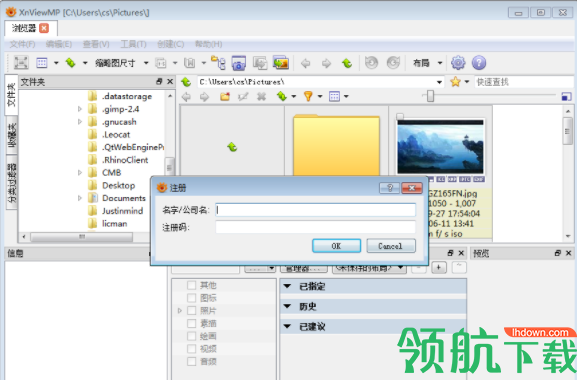Click the green up-folder arrow in main toolbar

tap(347, 63)
